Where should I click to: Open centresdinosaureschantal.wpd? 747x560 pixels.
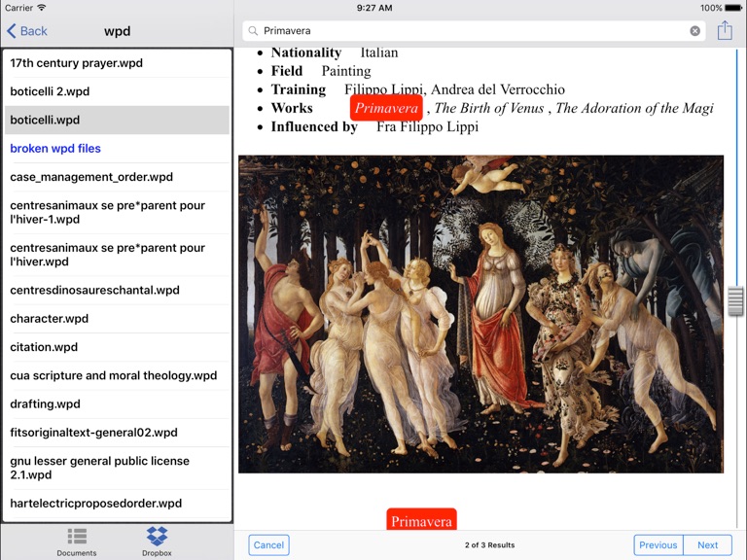(117, 290)
